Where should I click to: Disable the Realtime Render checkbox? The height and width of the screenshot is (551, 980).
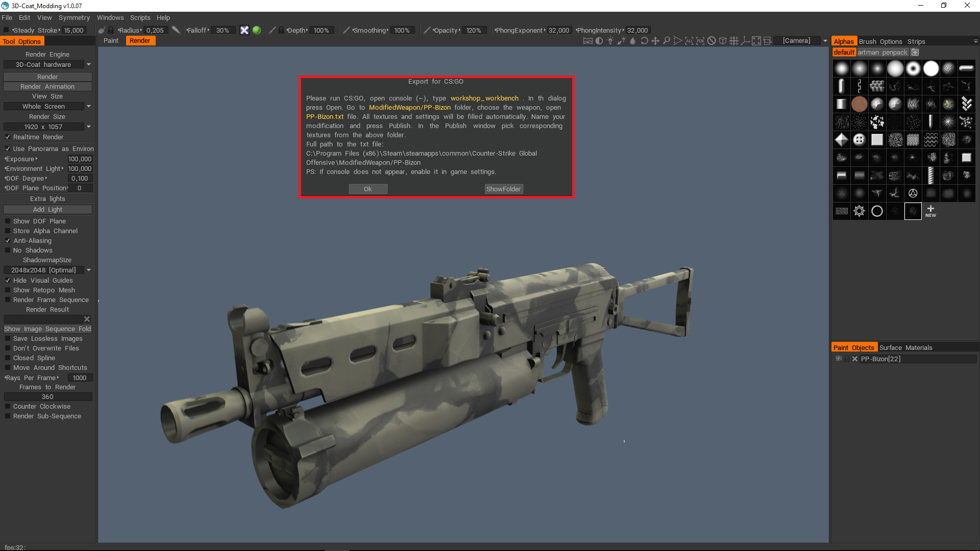click(8, 137)
